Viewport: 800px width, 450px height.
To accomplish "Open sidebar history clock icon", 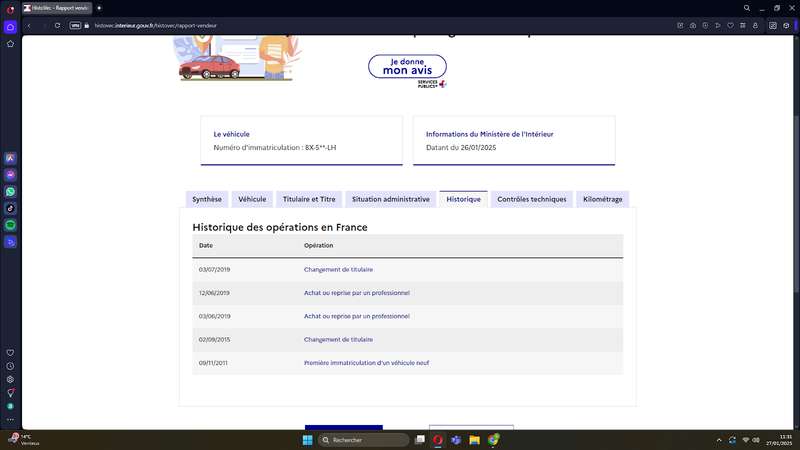I will 10,366.
